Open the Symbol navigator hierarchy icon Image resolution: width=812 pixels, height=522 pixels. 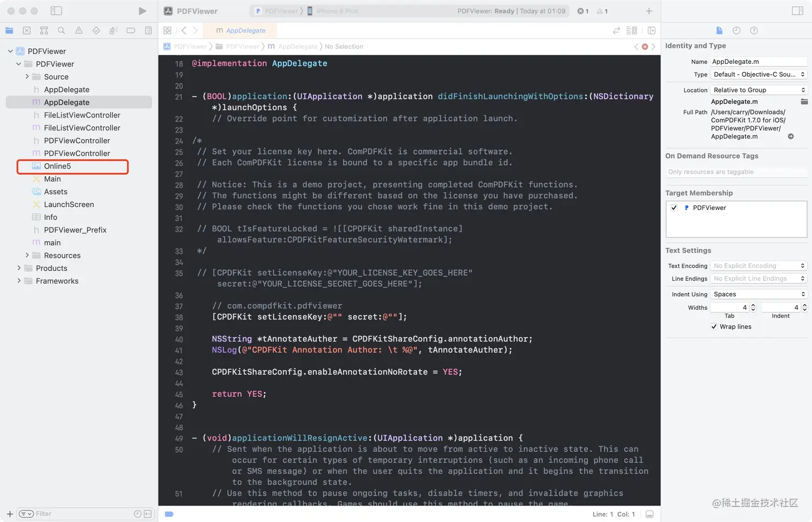44,31
